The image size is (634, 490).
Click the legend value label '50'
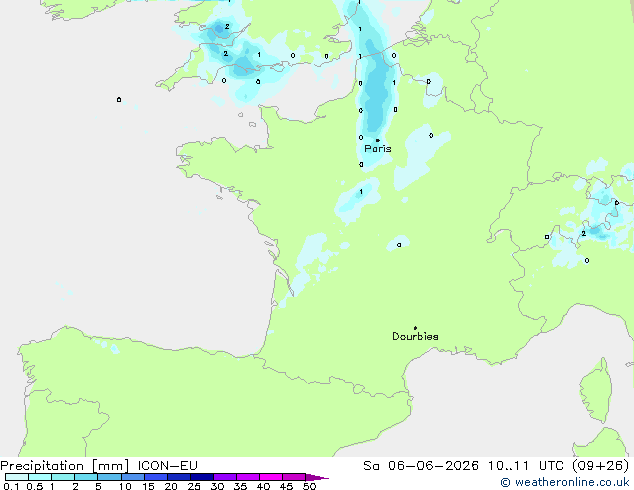click(309, 486)
